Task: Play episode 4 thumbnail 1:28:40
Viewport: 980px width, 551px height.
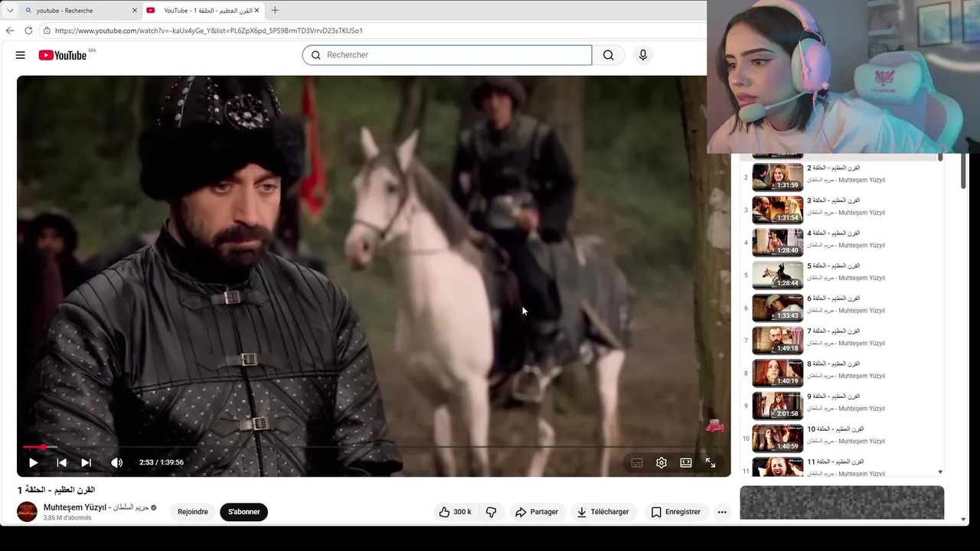Action: point(777,243)
